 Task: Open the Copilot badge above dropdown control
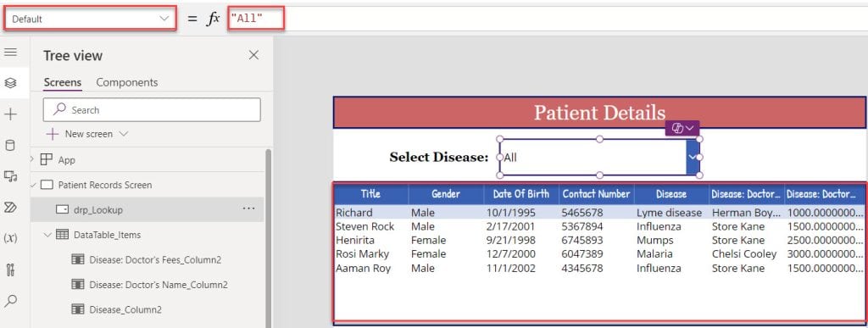tap(682, 128)
